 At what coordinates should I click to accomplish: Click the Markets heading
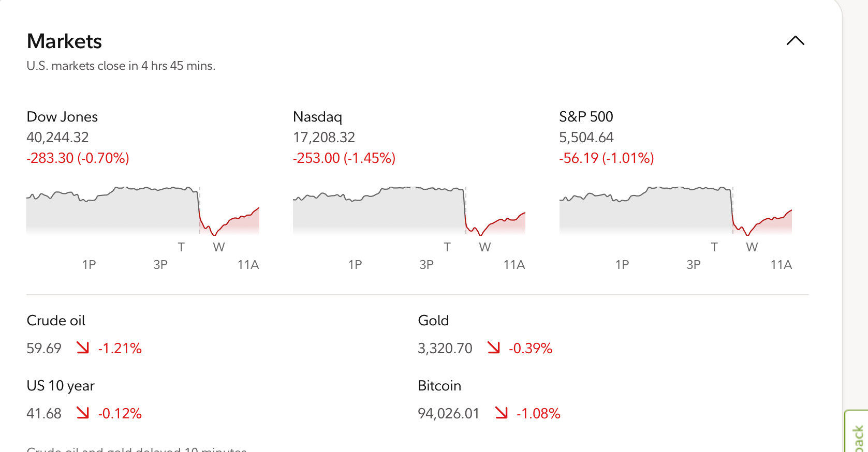64,41
